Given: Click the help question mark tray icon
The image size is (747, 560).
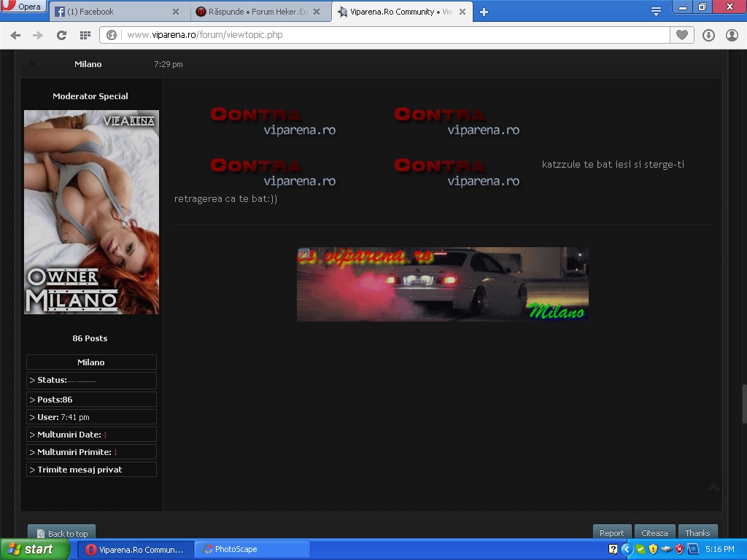Looking at the screenshot, I should pos(613,550).
